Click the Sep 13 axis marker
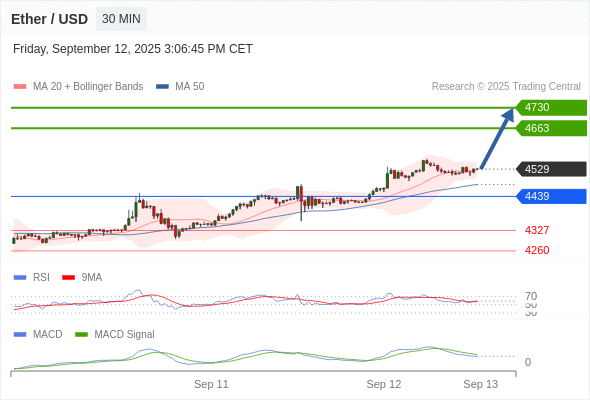Viewport: 590px width, 400px height. point(481,384)
